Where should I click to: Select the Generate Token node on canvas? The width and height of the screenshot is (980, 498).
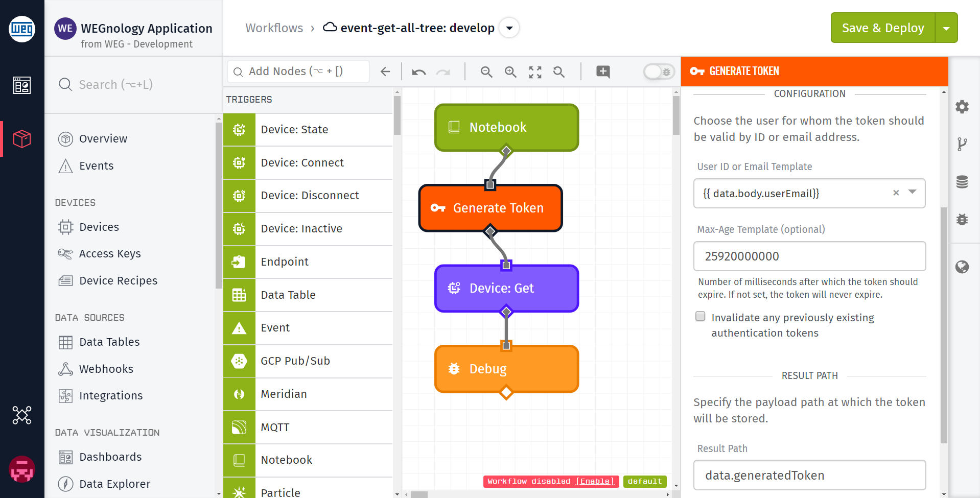click(491, 208)
